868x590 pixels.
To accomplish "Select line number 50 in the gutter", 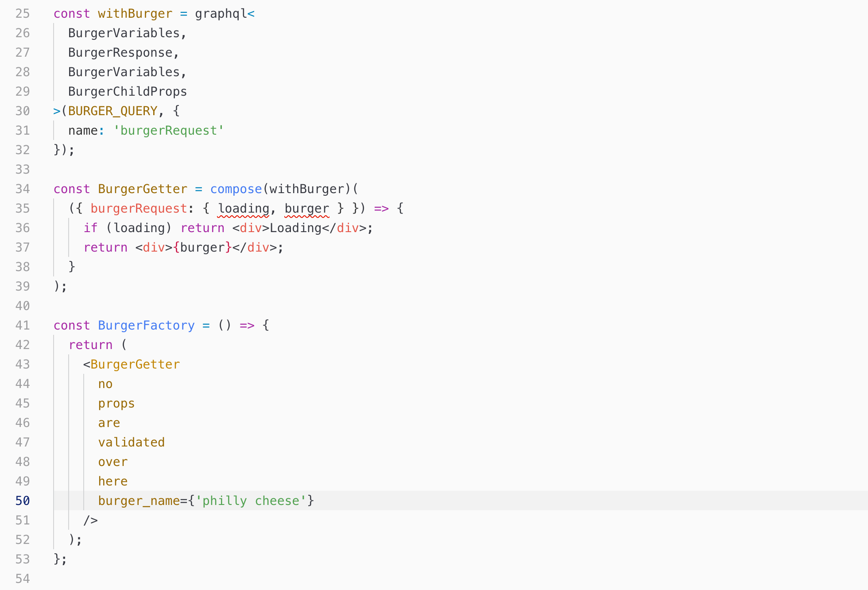I will [23, 501].
